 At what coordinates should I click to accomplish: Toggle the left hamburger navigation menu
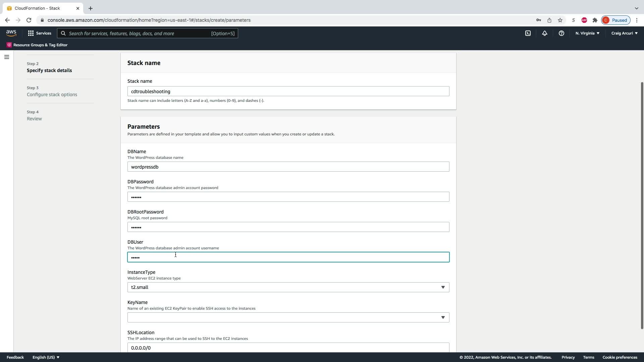(7, 57)
